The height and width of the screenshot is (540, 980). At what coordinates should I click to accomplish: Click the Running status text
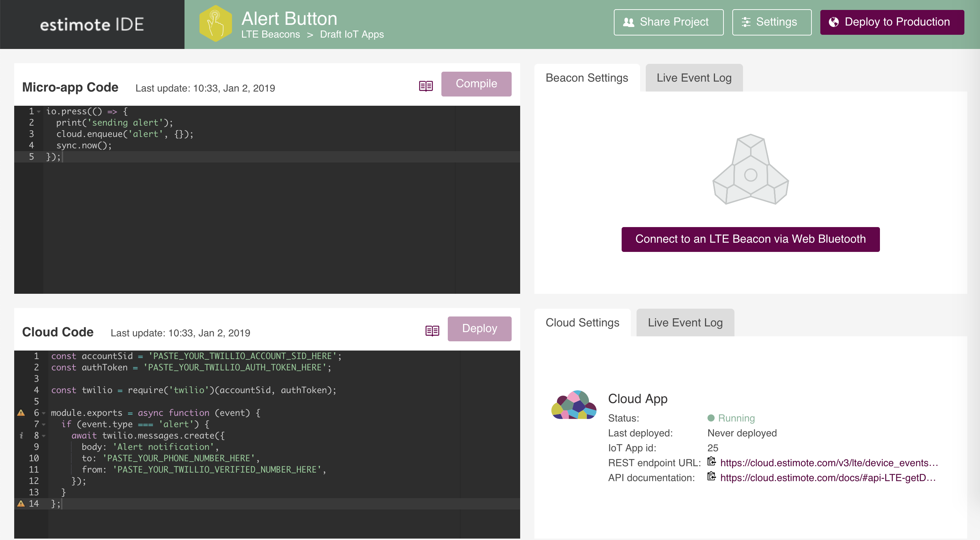pos(736,418)
